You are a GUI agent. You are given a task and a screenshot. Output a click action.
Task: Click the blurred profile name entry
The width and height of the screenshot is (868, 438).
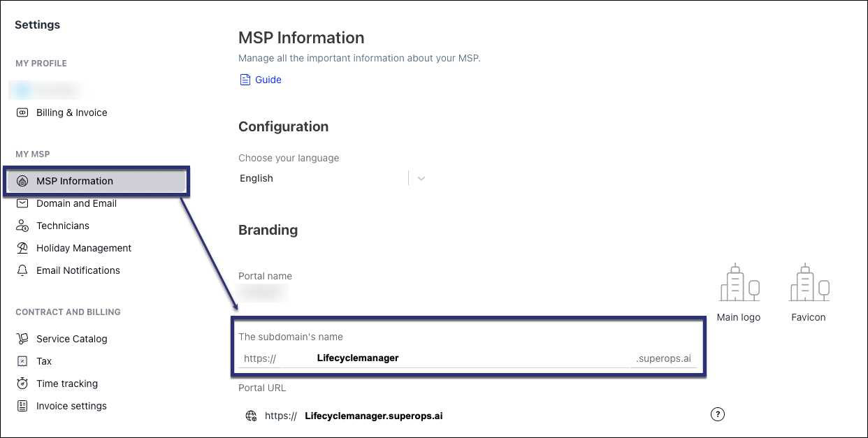point(45,89)
